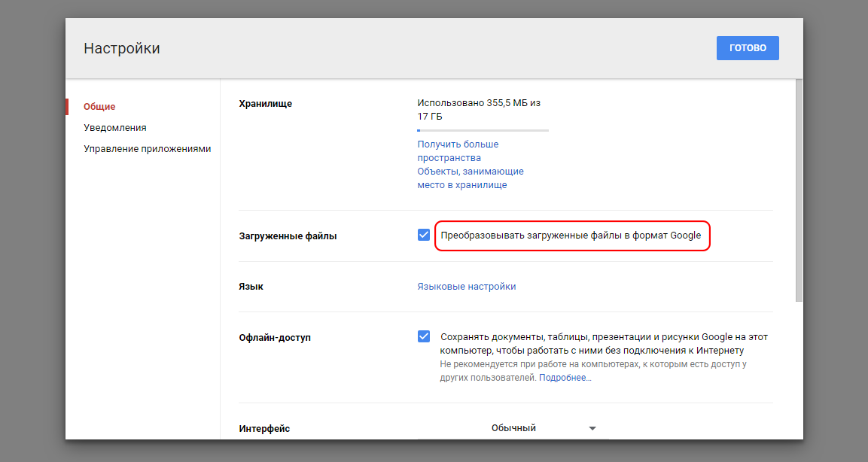Follow the Получить больше пространства link
The height and width of the screenshot is (462, 868).
pyautogui.click(x=458, y=151)
